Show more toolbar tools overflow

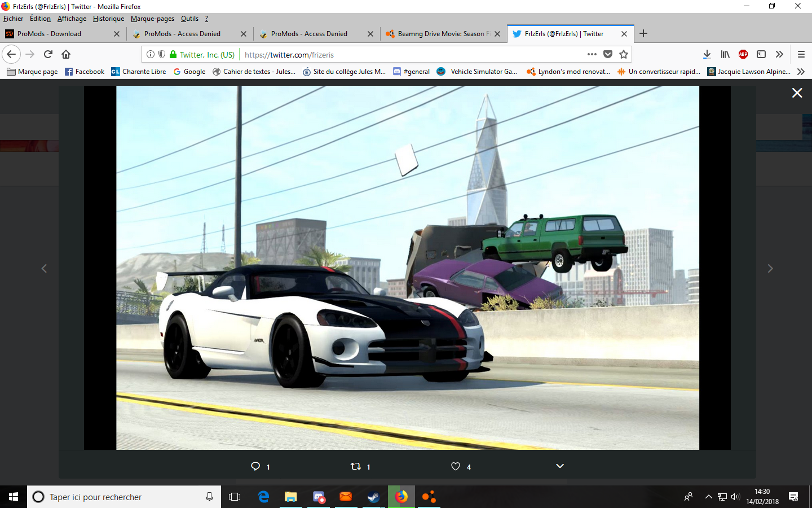coord(779,54)
